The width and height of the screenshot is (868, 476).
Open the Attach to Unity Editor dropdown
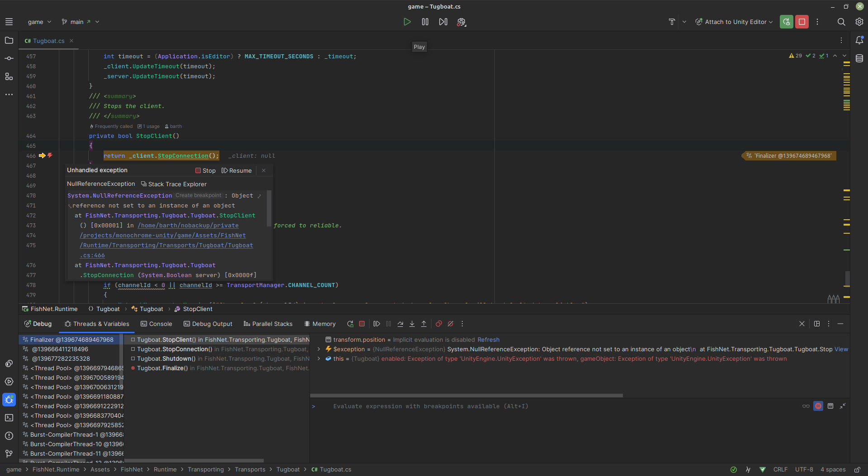click(x=735, y=22)
